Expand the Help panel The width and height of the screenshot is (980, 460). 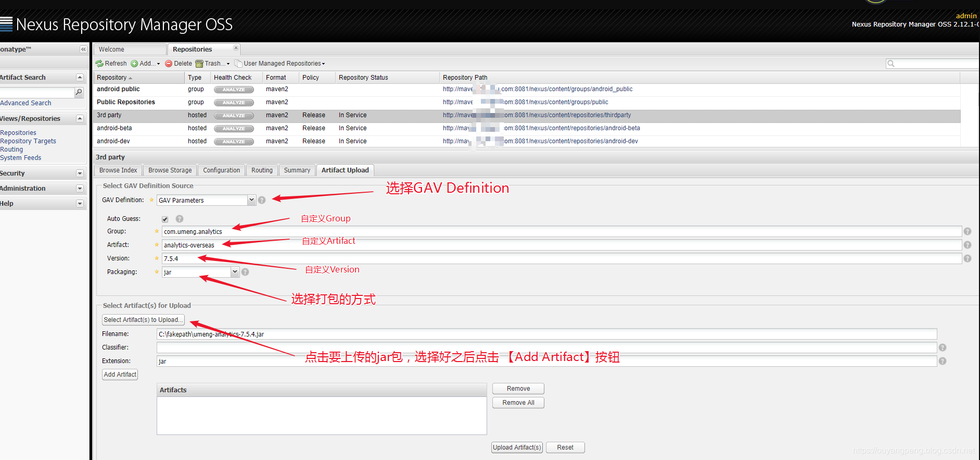tap(80, 204)
